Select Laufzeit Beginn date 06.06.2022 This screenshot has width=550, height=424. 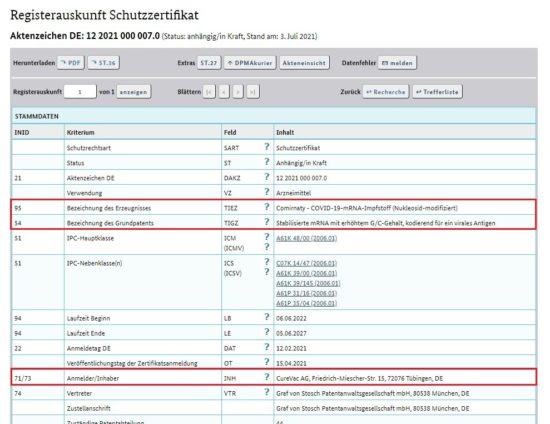coord(291,318)
